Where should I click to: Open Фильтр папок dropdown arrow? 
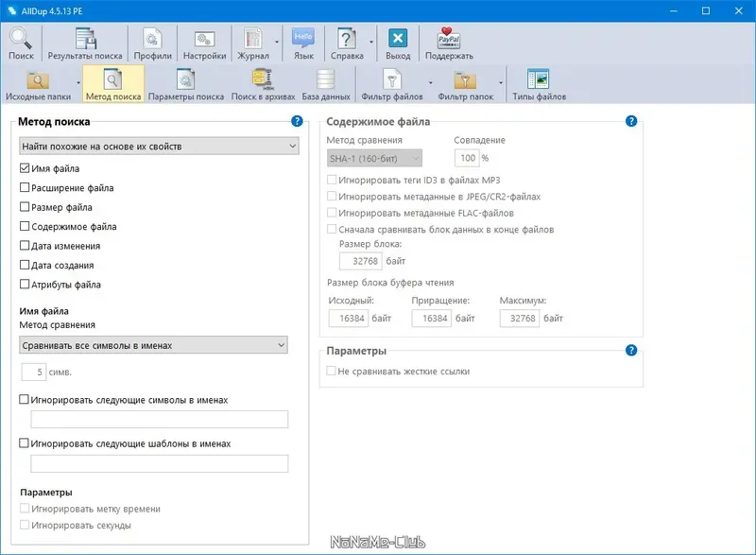pos(501,83)
